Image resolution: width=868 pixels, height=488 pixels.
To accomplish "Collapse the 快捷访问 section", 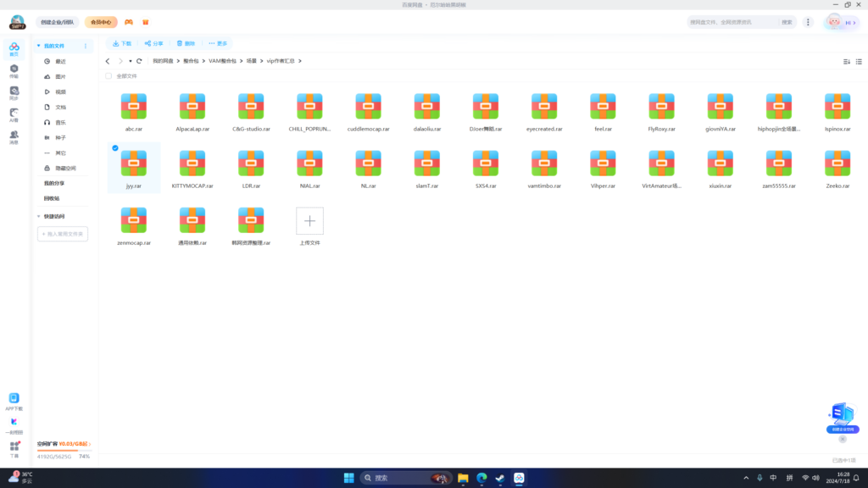I will [38, 216].
